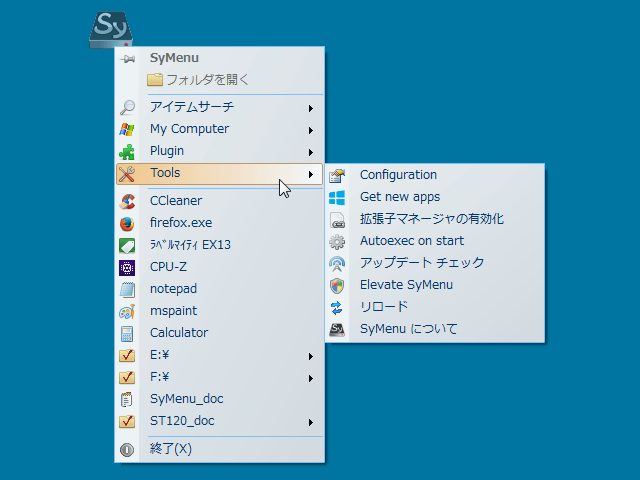This screenshot has height=480, width=640.
Task: Open SyMenu について about entry
Action: (435, 330)
